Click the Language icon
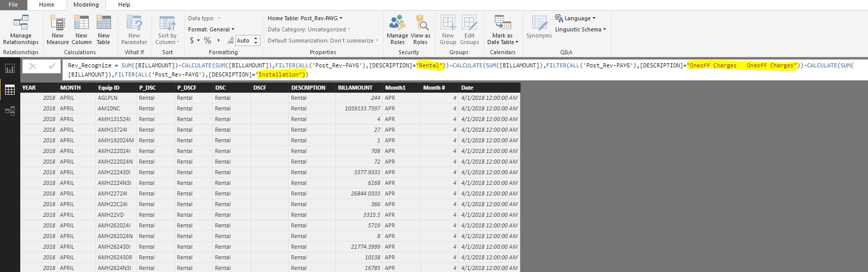 coord(559,18)
